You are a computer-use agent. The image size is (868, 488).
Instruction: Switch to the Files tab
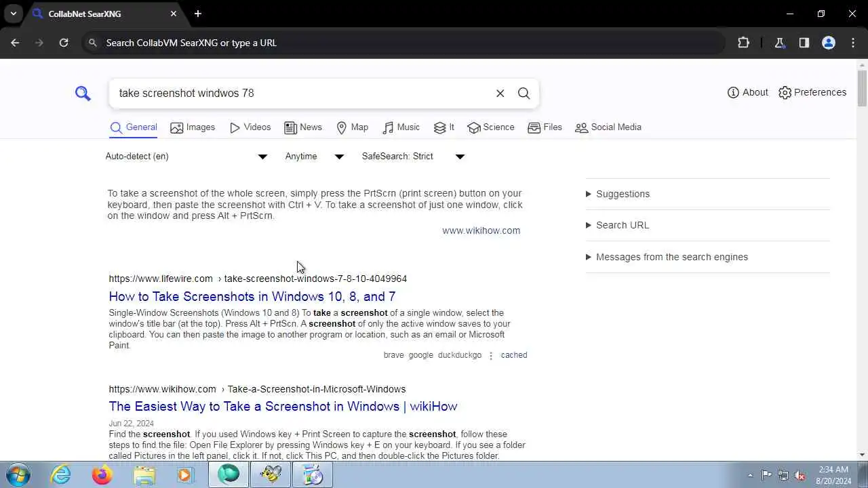pos(545,127)
